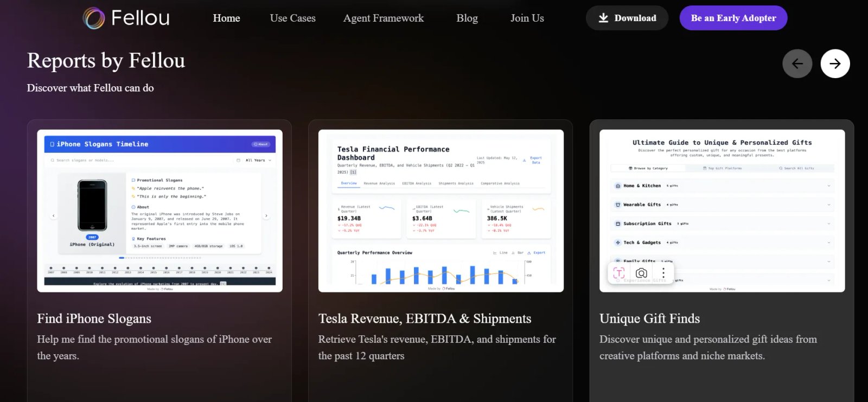The width and height of the screenshot is (868, 402).
Task: Switch to Search All Gifts tab
Action: 796,168
